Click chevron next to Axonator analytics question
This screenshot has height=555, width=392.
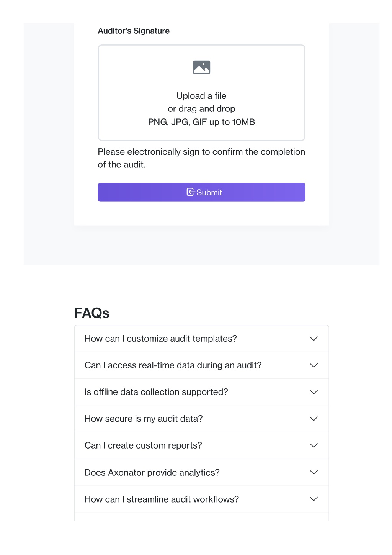314,472
